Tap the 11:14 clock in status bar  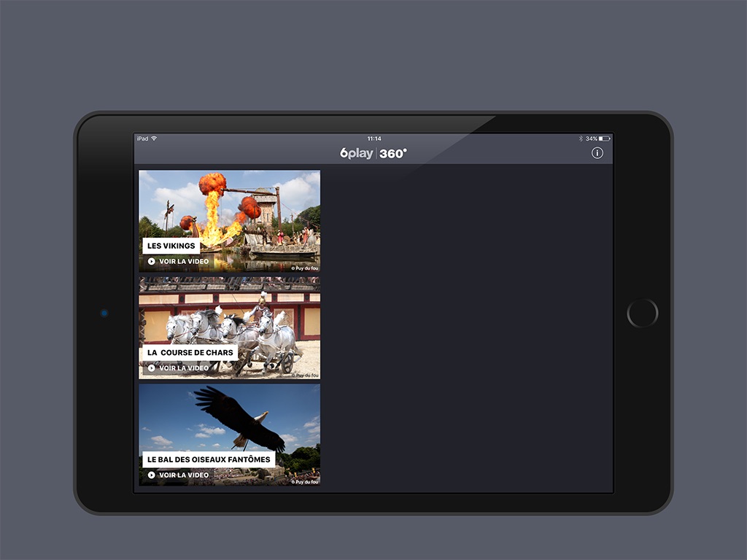374,139
